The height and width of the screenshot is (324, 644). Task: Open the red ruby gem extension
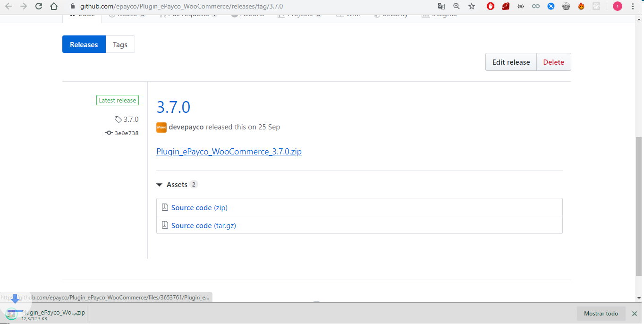[x=506, y=6]
